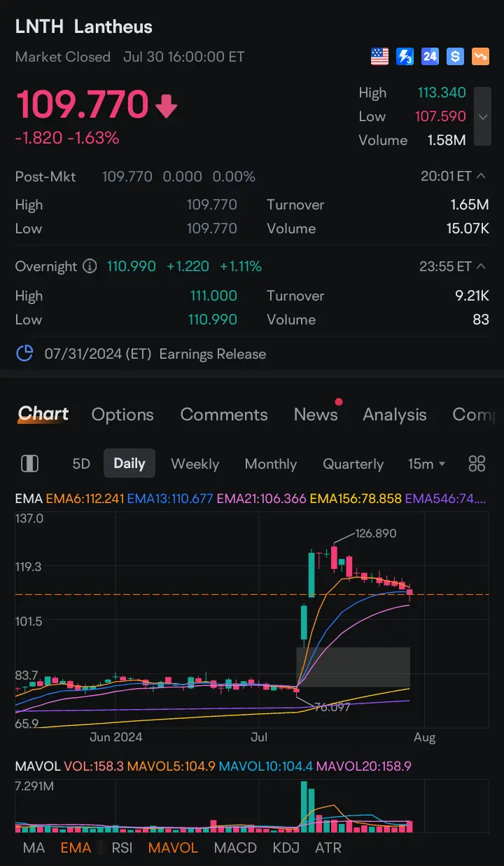Toggle the chart split-panel layout icon

(29, 463)
